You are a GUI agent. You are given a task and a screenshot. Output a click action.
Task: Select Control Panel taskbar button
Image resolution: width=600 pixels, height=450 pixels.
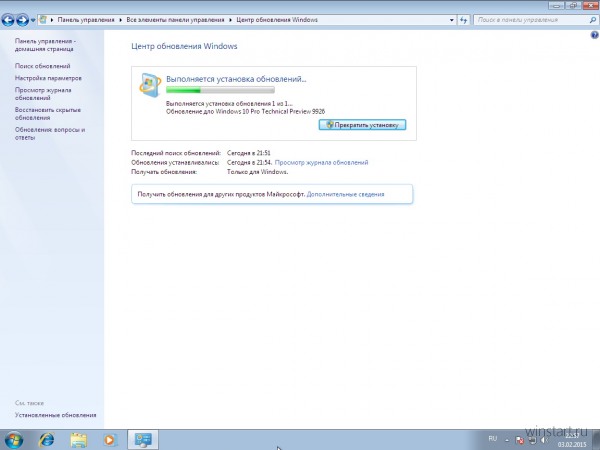coord(143,440)
